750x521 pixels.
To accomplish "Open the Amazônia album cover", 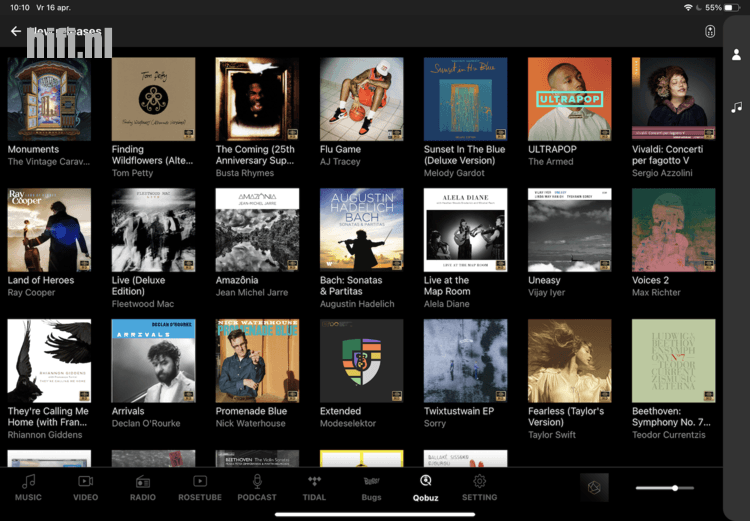I will 257,230.
